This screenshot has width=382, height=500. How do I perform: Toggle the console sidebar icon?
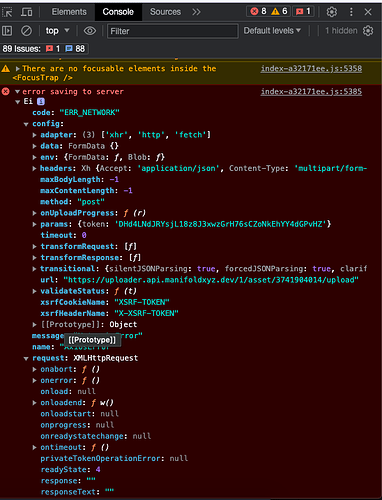click(7, 31)
